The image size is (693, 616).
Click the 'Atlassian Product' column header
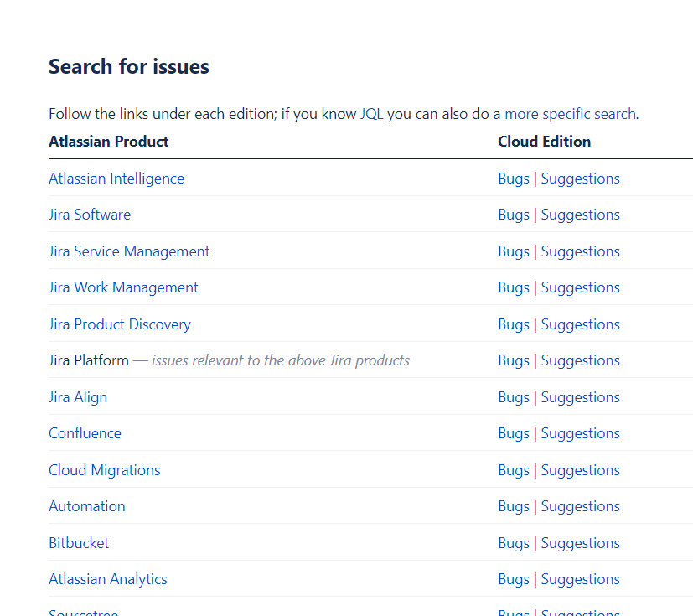pos(109,142)
